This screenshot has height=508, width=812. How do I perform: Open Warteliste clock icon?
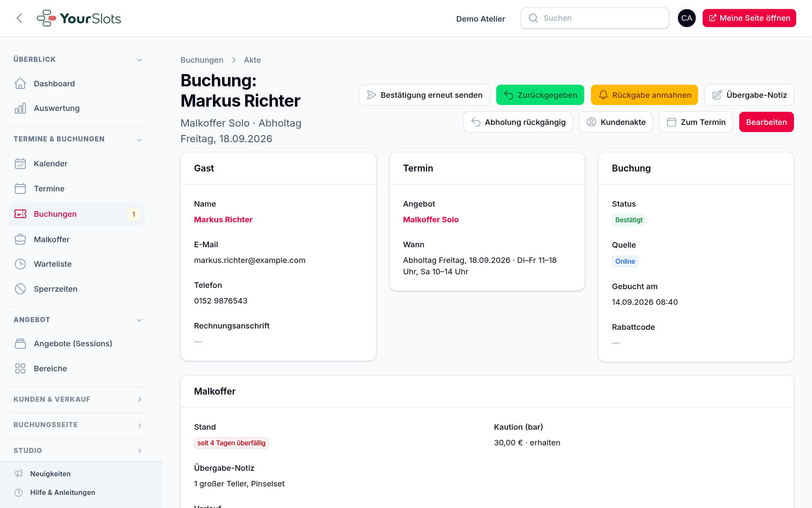point(20,264)
